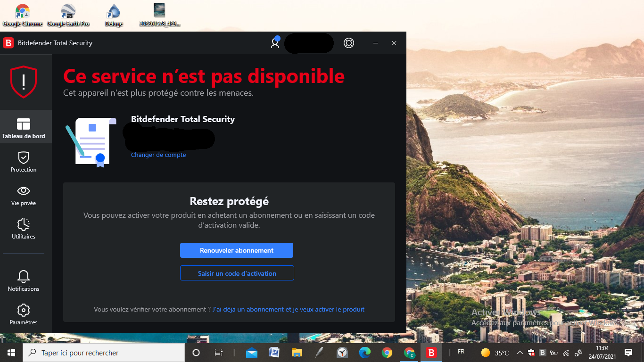Close the Bitdefender Total Security window
The height and width of the screenshot is (362, 644).
click(x=394, y=43)
